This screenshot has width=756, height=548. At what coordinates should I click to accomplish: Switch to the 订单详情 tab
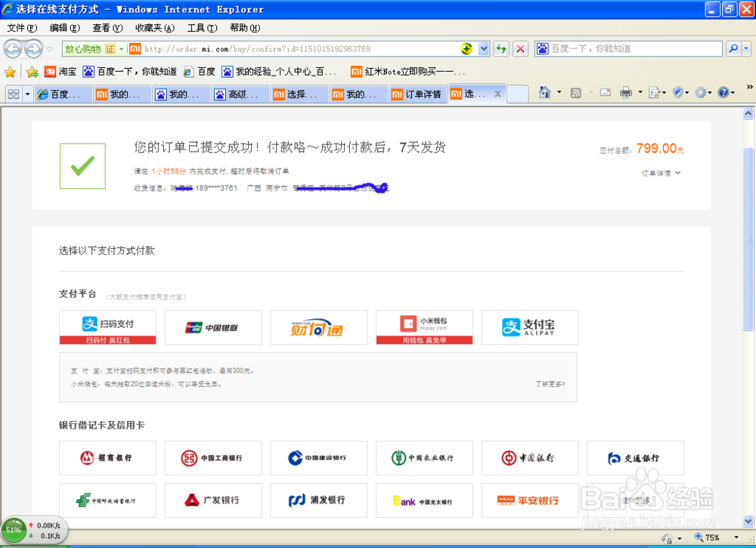point(417,94)
